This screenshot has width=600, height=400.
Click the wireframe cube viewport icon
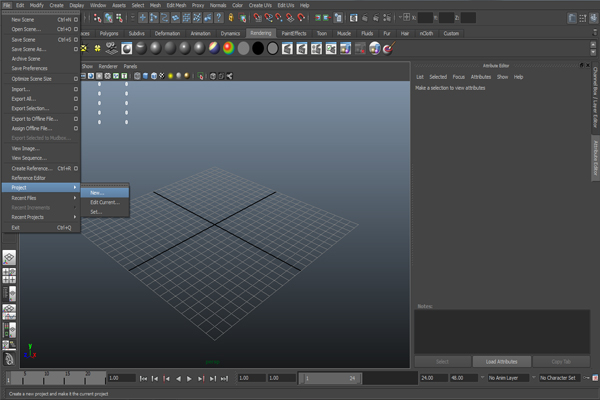(137, 76)
